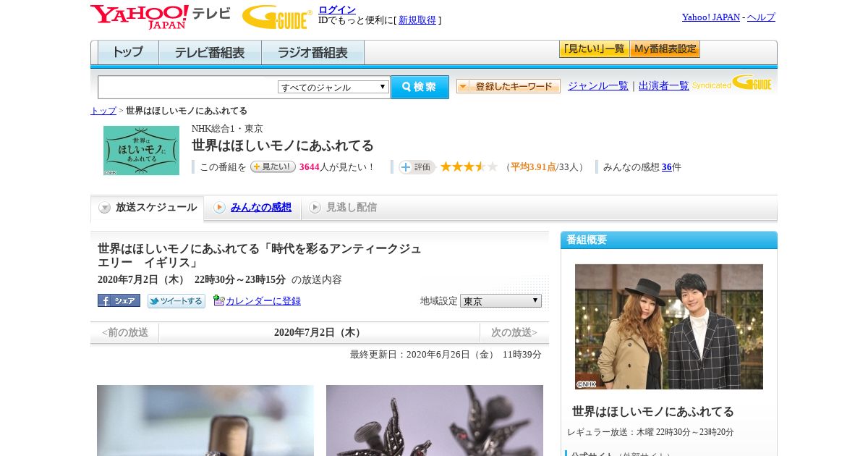The height and width of the screenshot is (456, 868).
Task: Click the hosts photo in 番組概要
Action: 669,326
